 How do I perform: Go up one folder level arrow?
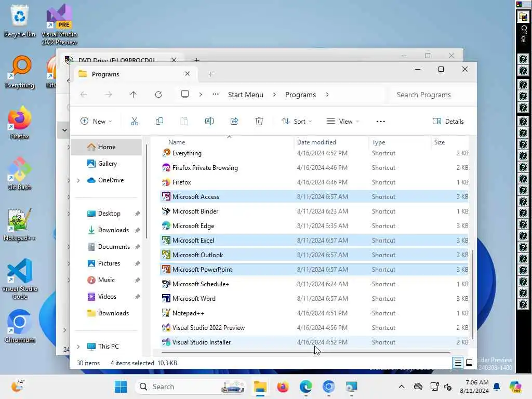coord(134,95)
